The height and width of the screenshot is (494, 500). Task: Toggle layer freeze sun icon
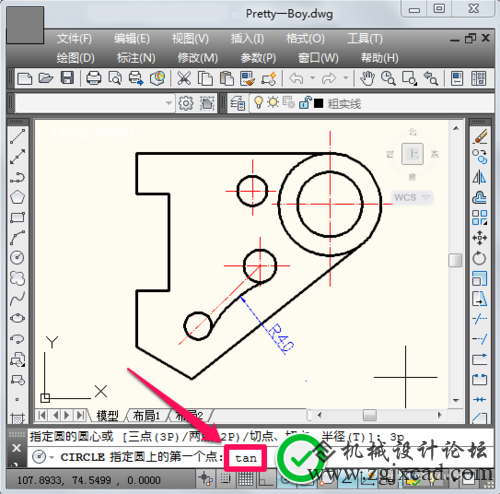pos(273,102)
